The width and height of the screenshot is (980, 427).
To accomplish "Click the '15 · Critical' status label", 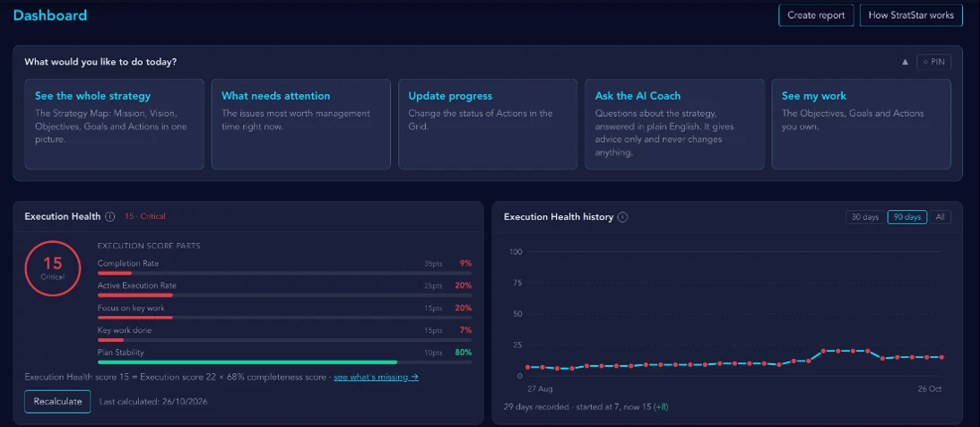I will [x=145, y=216].
